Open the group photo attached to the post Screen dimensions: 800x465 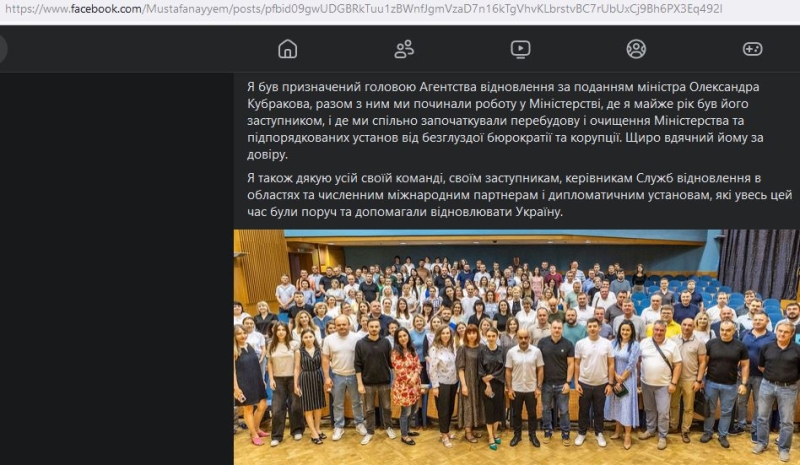tap(517, 347)
